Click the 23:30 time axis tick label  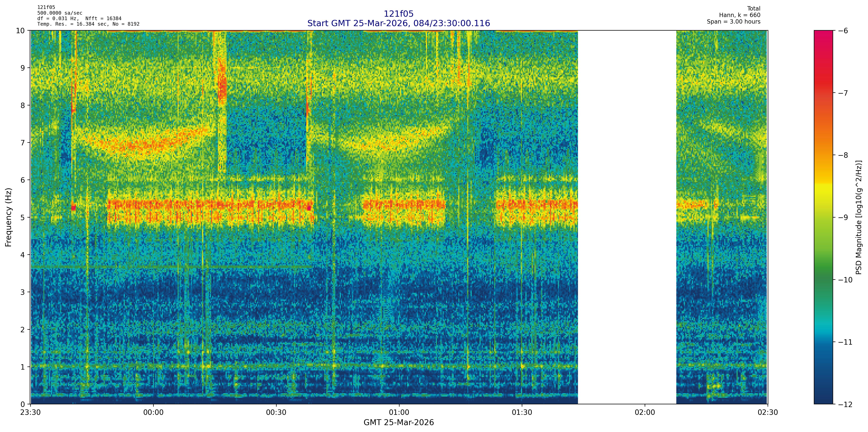tap(31, 412)
